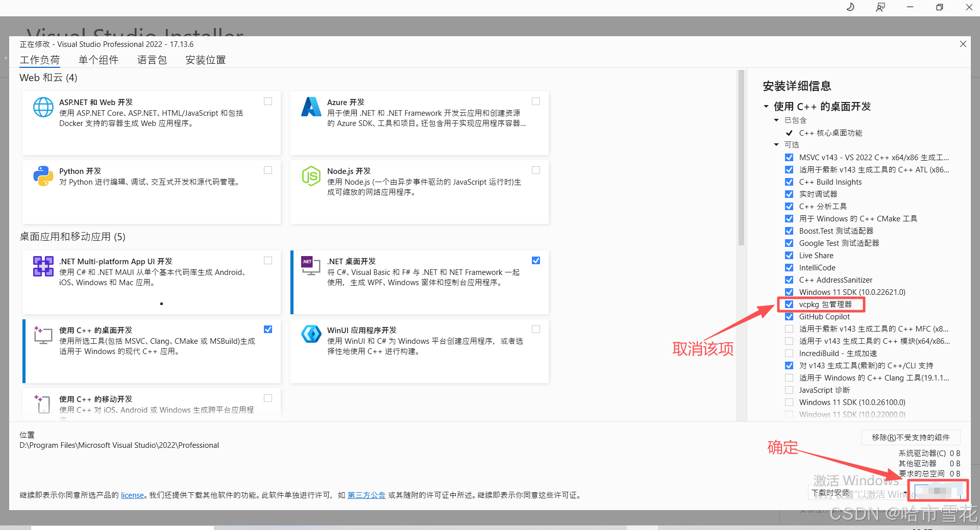Uncheck the 实时调试器 component

(789, 194)
